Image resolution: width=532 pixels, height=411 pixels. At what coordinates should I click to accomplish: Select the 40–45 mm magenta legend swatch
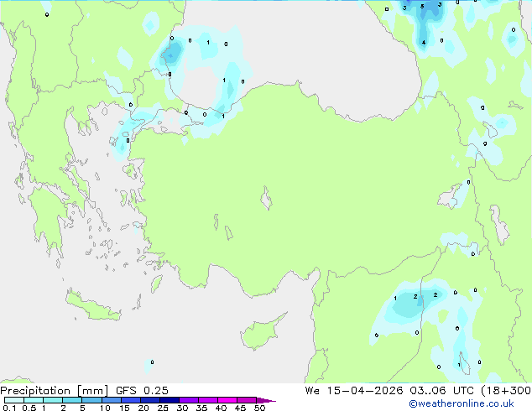[227, 400]
